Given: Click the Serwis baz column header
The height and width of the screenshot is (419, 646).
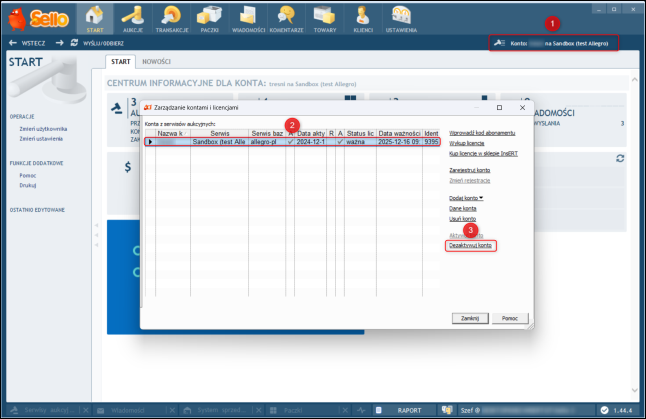Looking at the screenshot, I should [267, 133].
